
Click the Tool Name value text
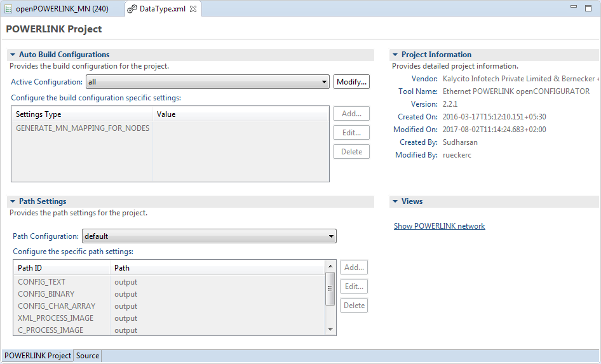[516, 91]
